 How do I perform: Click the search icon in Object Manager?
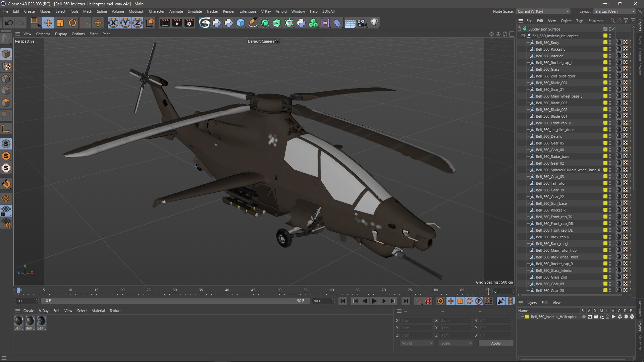[612, 21]
